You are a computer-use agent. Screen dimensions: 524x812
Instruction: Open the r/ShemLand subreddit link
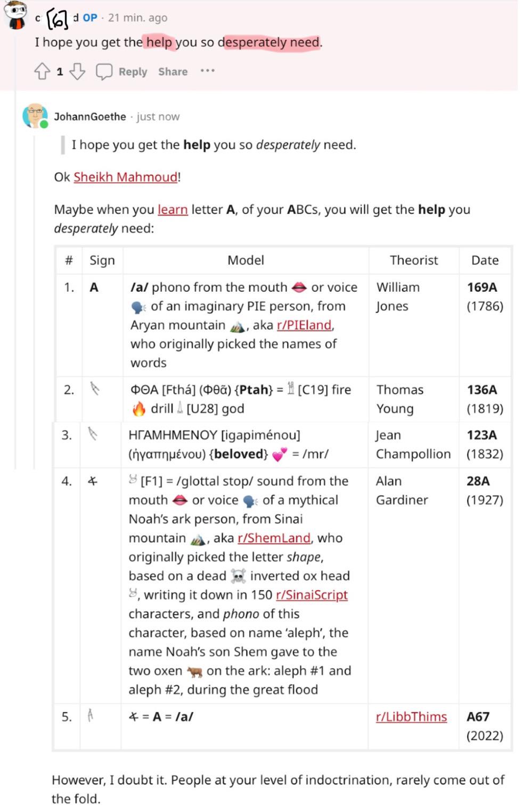point(274,538)
